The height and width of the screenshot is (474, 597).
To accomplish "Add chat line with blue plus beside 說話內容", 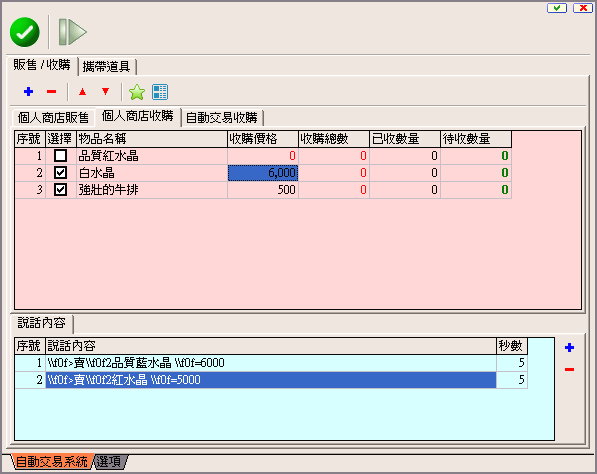I will [570, 348].
